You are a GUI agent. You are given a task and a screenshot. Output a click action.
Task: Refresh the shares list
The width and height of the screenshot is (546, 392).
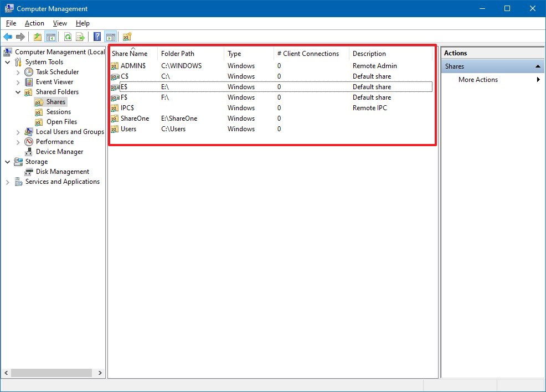point(68,37)
